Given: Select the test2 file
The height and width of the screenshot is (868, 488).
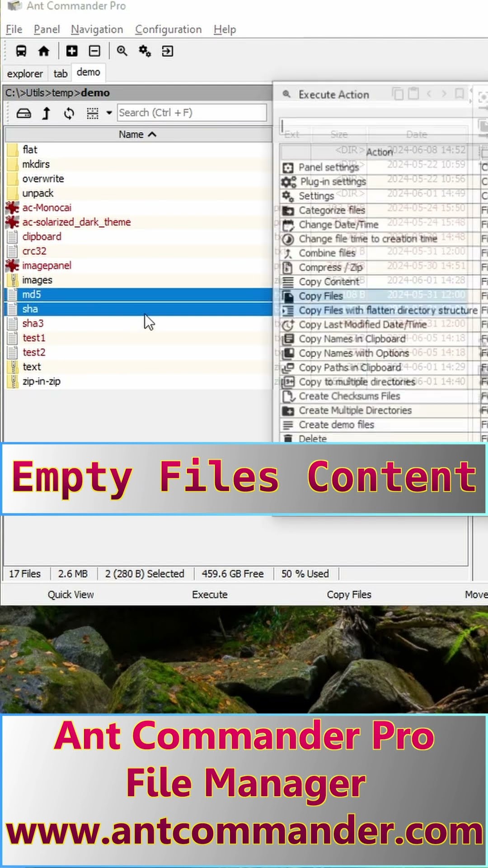Looking at the screenshot, I should pyautogui.click(x=138, y=352).
